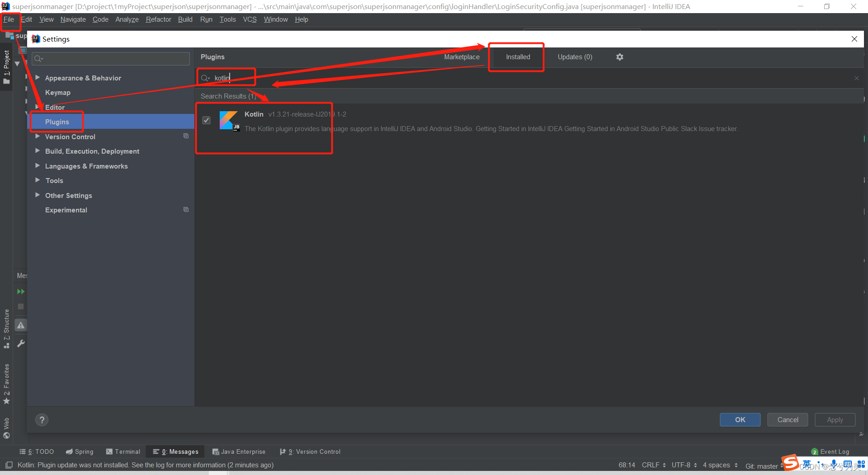Select the Kotlin plugin logo thumbnail
Screen dimensions: 868x475
click(228, 121)
